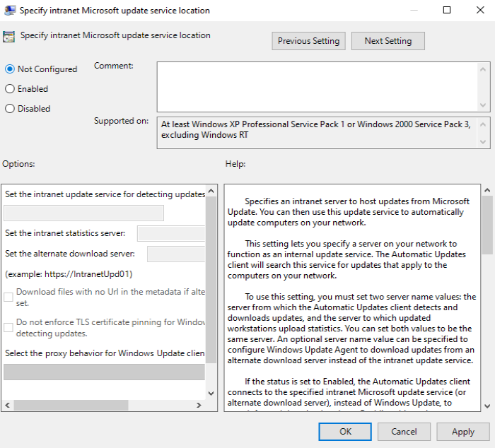
Task: Click Options horizontal scrollbar thumb
Action: coord(71,406)
